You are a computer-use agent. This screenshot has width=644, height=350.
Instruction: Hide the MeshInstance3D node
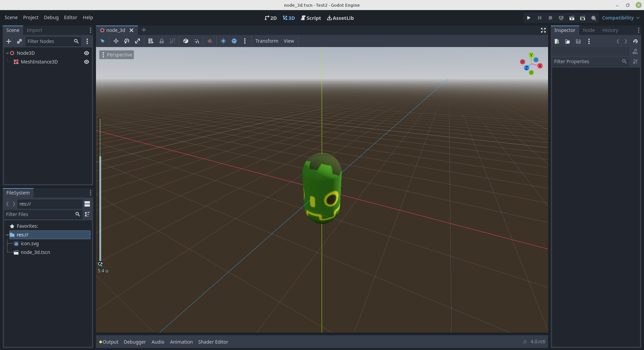tap(87, 62)
